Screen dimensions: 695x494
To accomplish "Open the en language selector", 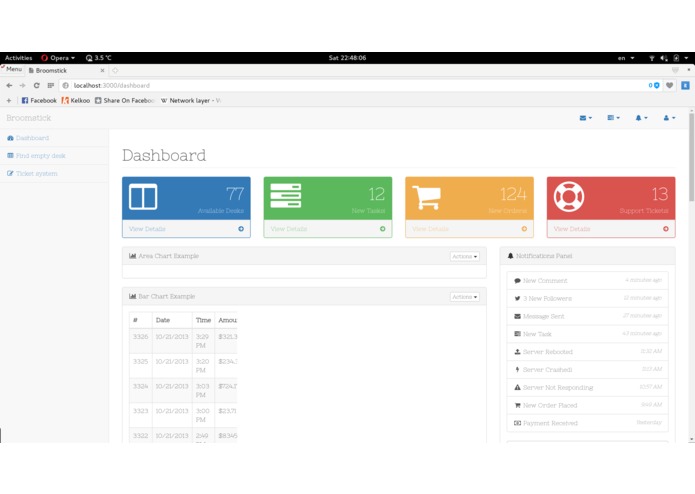I will [626, 58].
